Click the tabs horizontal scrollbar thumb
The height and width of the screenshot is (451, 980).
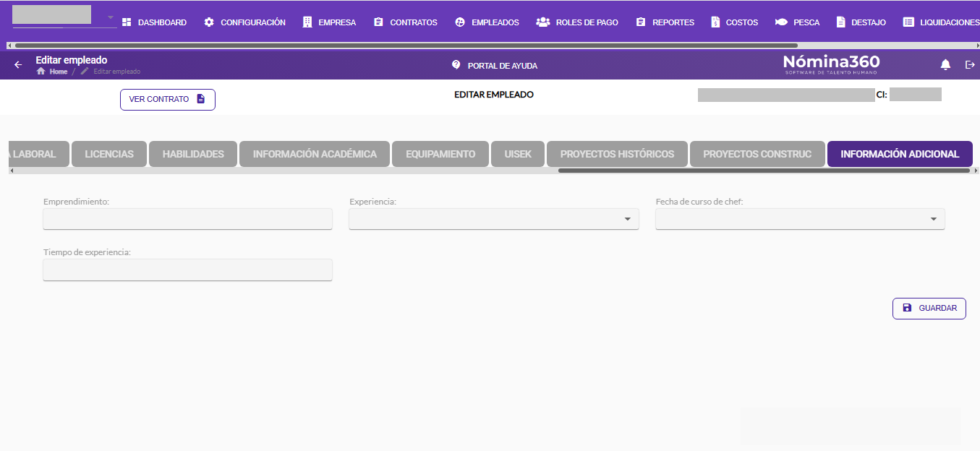pyautogui.click(x=764, y=171)
